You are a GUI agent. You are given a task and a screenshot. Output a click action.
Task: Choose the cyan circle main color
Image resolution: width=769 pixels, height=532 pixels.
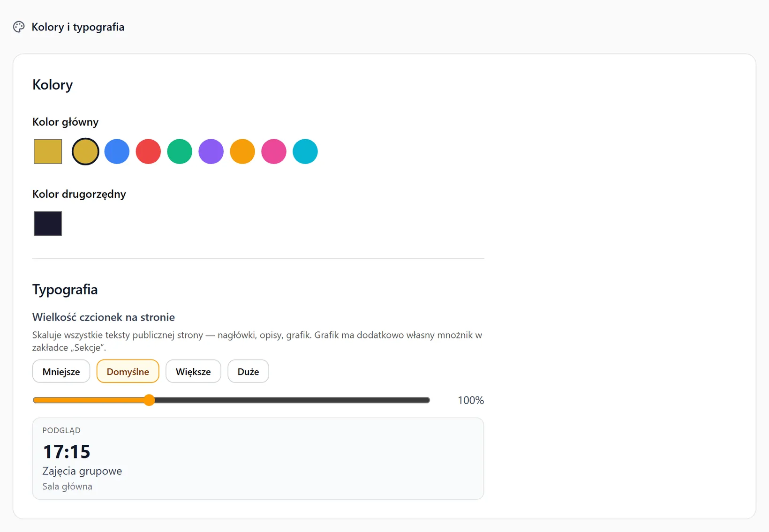pyautogui.click(x=305, y=151)
